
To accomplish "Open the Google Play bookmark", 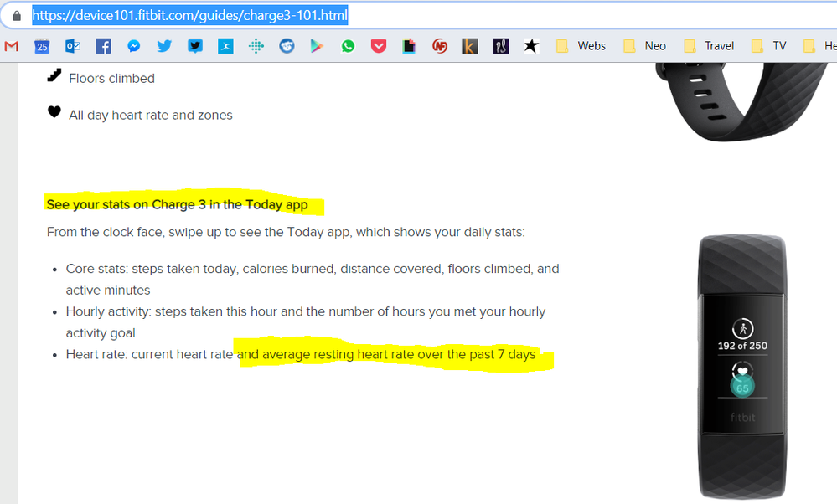I will pos(317,46).
